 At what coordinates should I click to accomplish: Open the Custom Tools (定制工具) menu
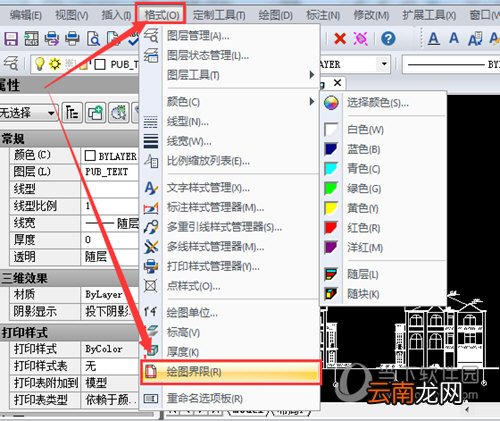click(219, 15)
